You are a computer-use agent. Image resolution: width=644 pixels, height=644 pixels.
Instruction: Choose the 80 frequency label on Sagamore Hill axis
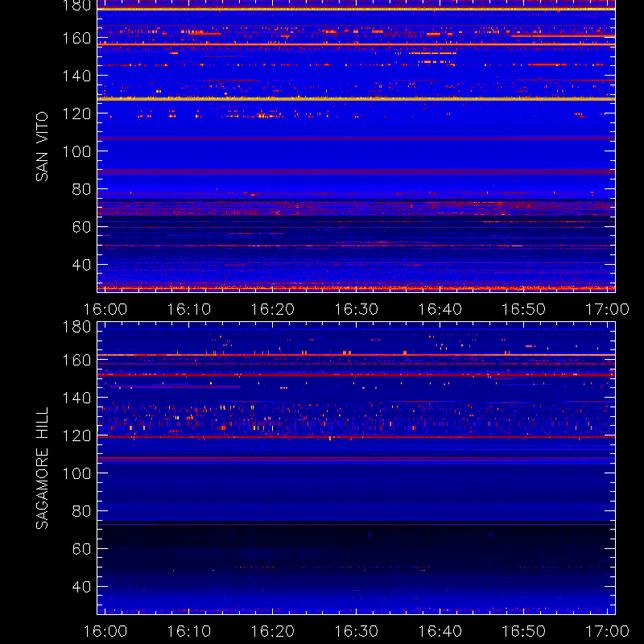tap(81, 511)
